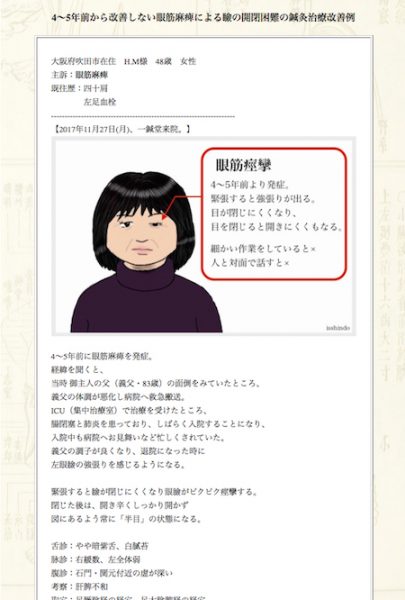Click the line 左眼瞼の強張りを感じるようになる

(118, 465)
